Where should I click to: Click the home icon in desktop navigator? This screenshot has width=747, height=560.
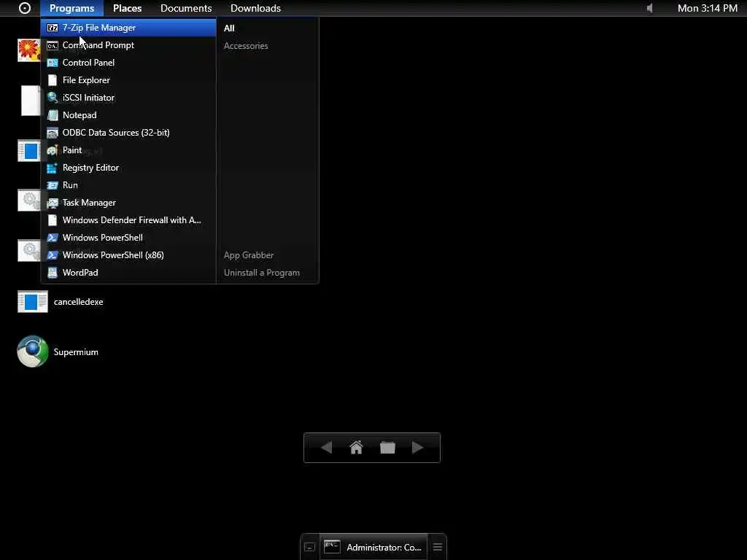click(356, 448)
